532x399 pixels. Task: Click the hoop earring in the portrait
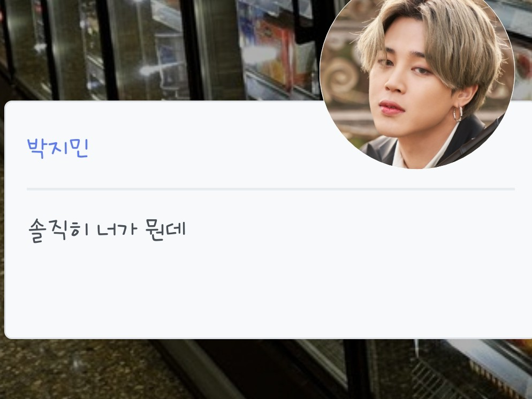click(x=458, y=114)
